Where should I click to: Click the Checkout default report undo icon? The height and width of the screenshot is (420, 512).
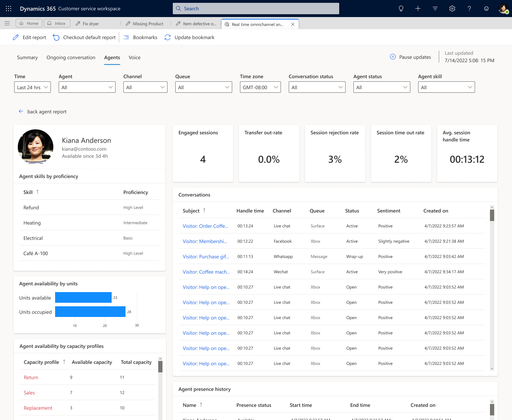coord(56,37)
